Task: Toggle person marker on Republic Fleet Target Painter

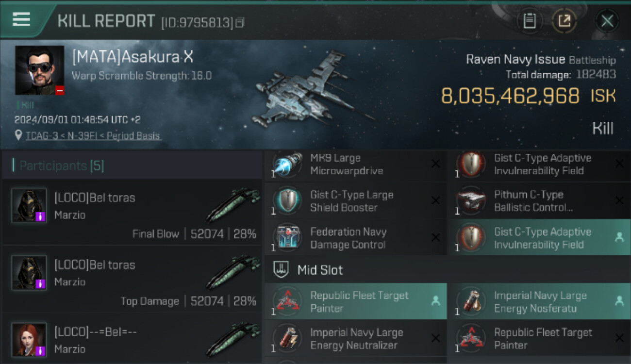Action: tap(435, 301)
